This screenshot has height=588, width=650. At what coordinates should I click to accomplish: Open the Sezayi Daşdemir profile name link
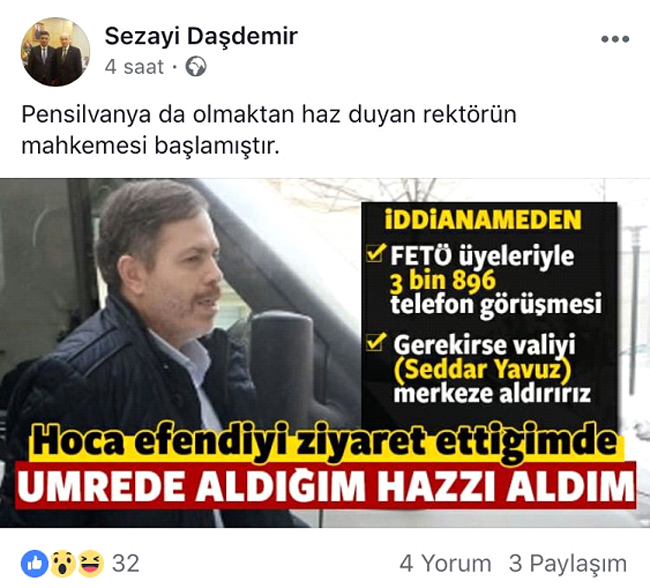201,36
